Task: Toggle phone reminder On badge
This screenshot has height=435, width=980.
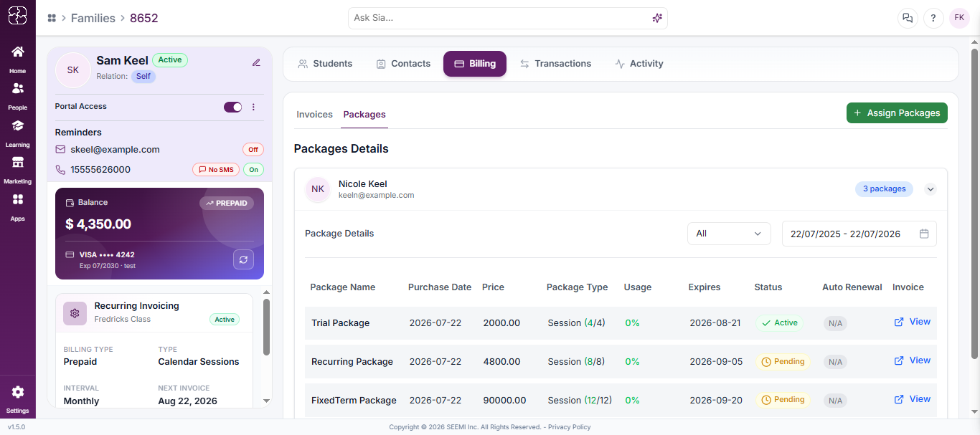Action: pos(253,170)
